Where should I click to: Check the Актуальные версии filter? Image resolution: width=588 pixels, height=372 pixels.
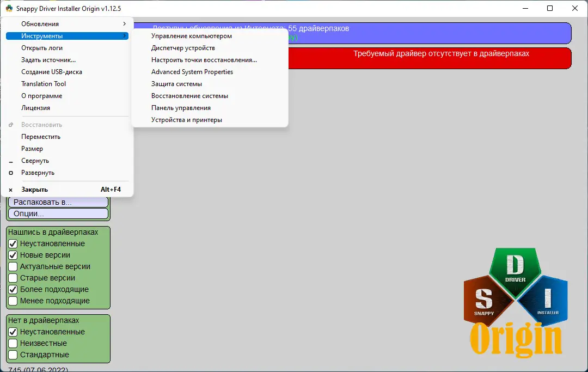[13, 266]
